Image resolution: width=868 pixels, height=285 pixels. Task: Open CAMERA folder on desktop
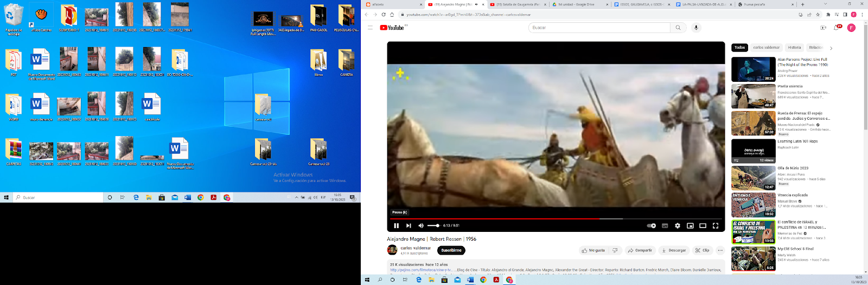tap(346, 63)
